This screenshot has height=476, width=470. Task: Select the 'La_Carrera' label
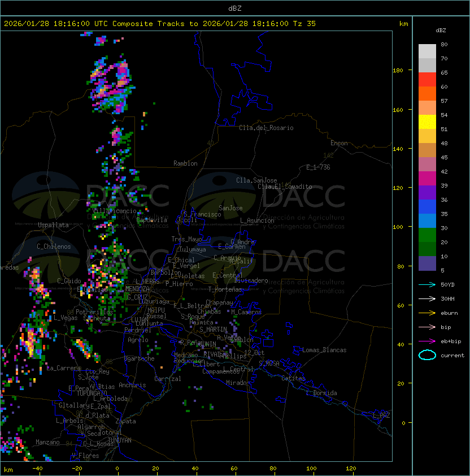(x=64, y=368)
